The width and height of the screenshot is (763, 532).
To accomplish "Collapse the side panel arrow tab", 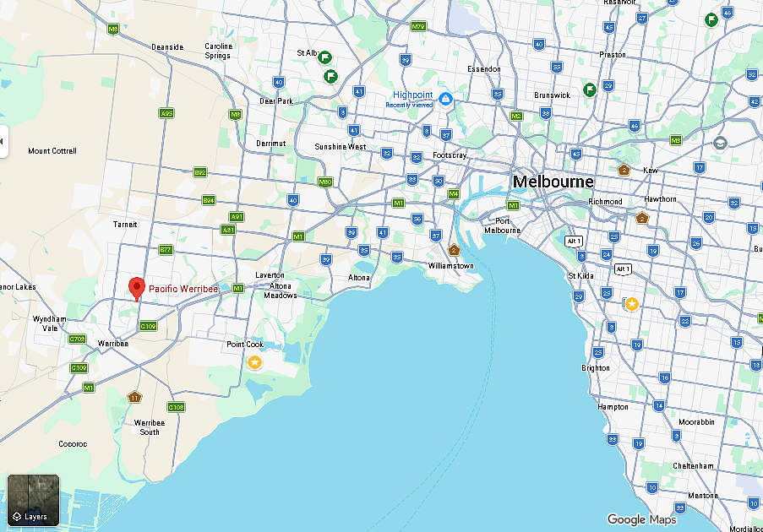I will tap(3, 142).
